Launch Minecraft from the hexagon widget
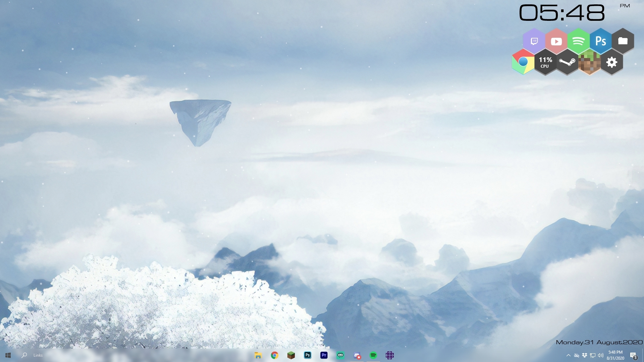 point(589,62)
